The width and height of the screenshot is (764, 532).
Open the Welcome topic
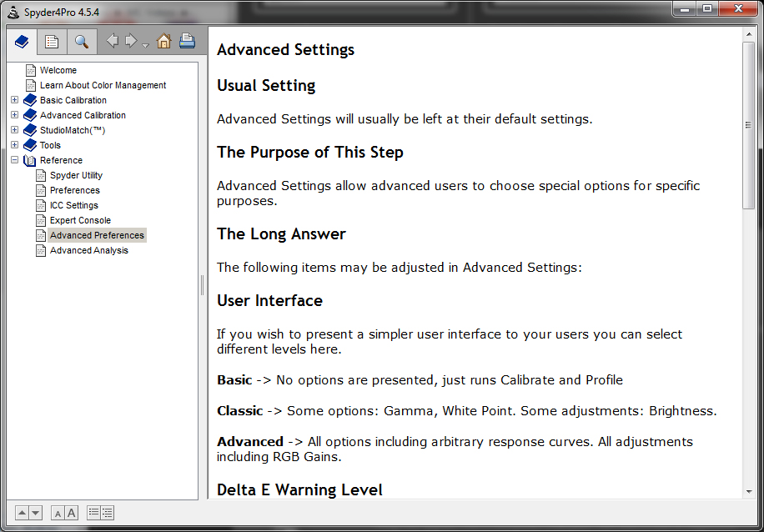click(58, 70)
